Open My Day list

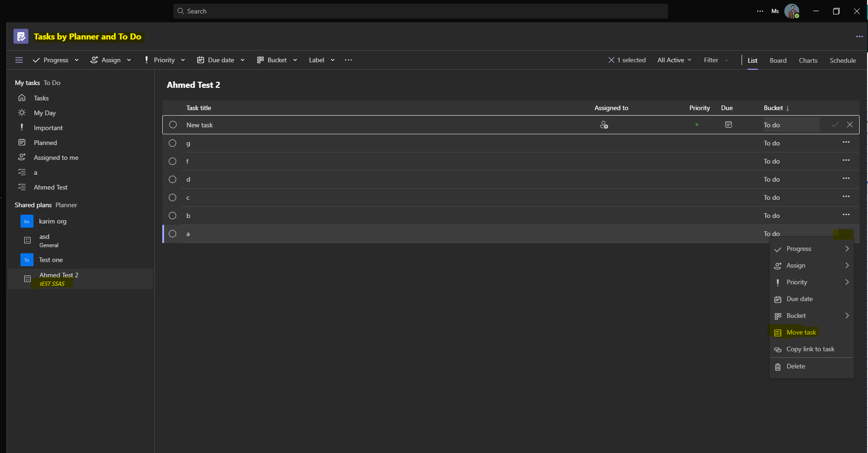click(x=45, y=113)
